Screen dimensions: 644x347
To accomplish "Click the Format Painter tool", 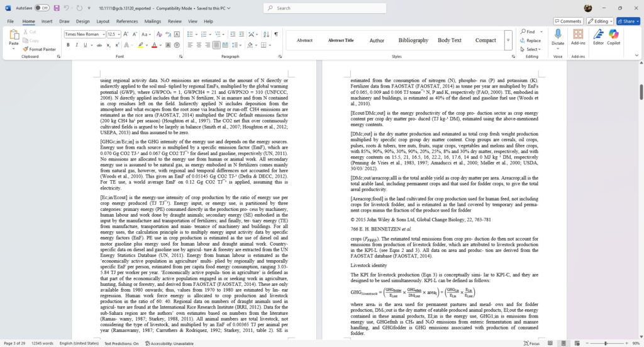I will pyautogui.click(x=39, y=49).
